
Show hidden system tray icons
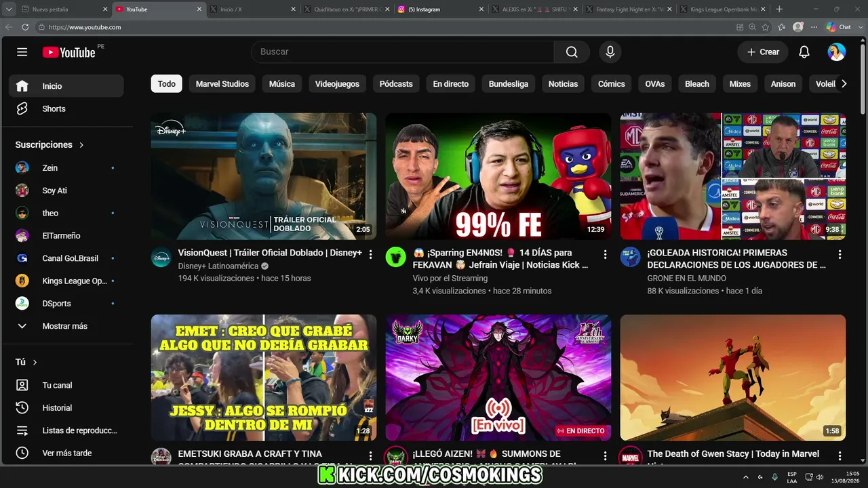pyautogui.click(x=746, y=477)
